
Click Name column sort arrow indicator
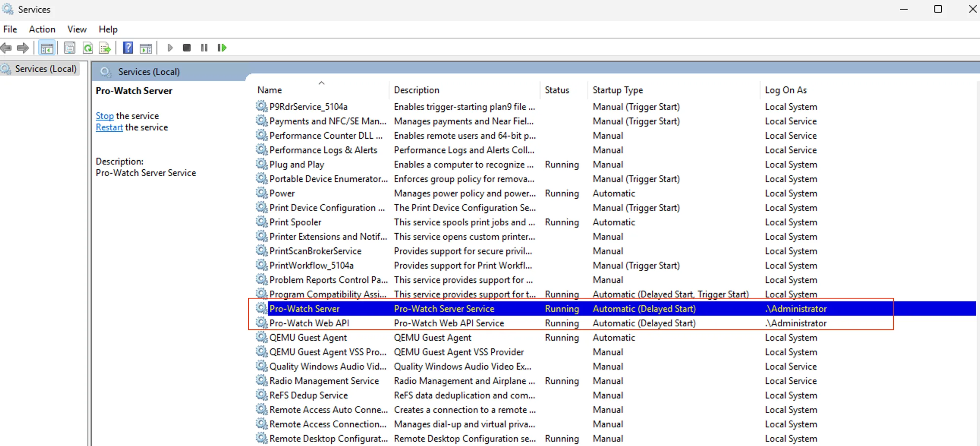[x=321, y=83]
